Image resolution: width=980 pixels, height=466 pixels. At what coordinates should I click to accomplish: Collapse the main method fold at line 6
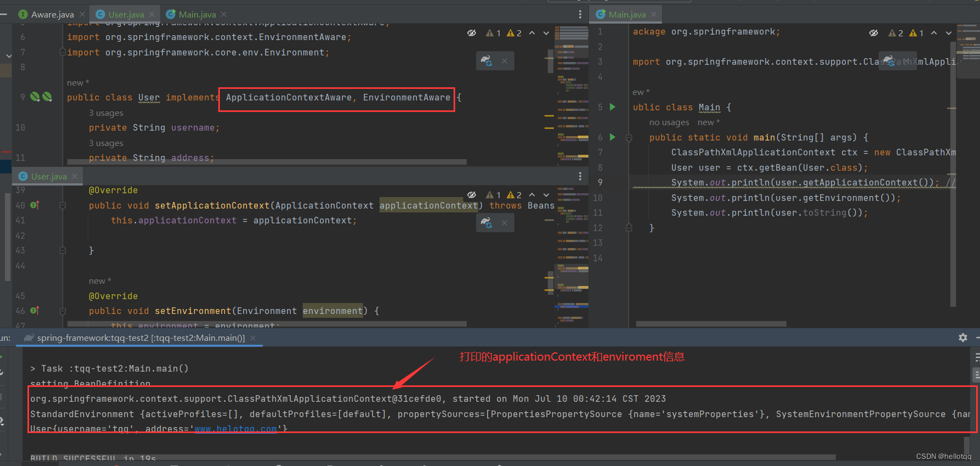click(x=629, y=137)
